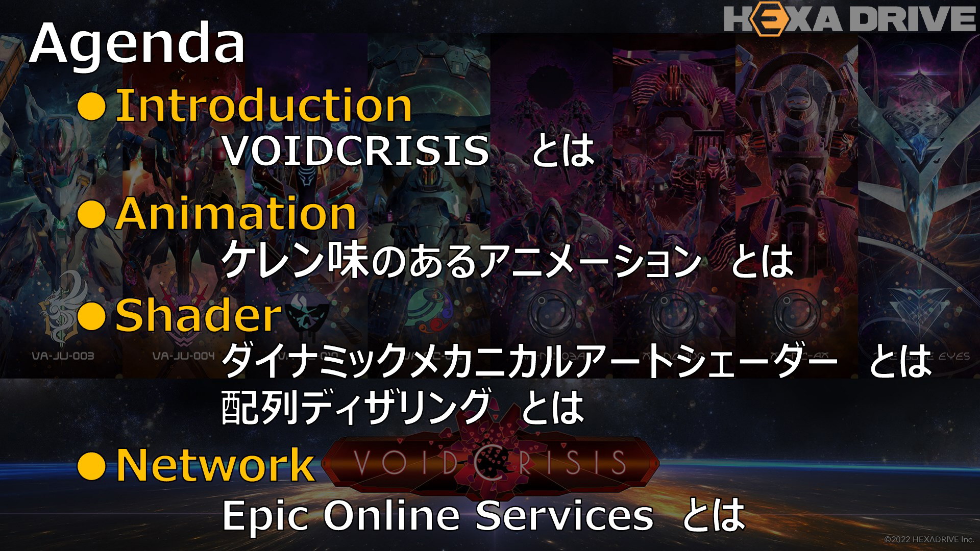Click the VA-JU-003 mech label
This screenshot has height=551, width=980.
click(x=63, y=356)
